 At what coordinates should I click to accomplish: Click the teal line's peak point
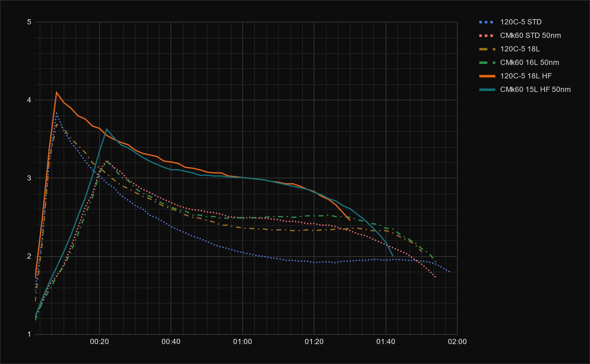[107, 129]
